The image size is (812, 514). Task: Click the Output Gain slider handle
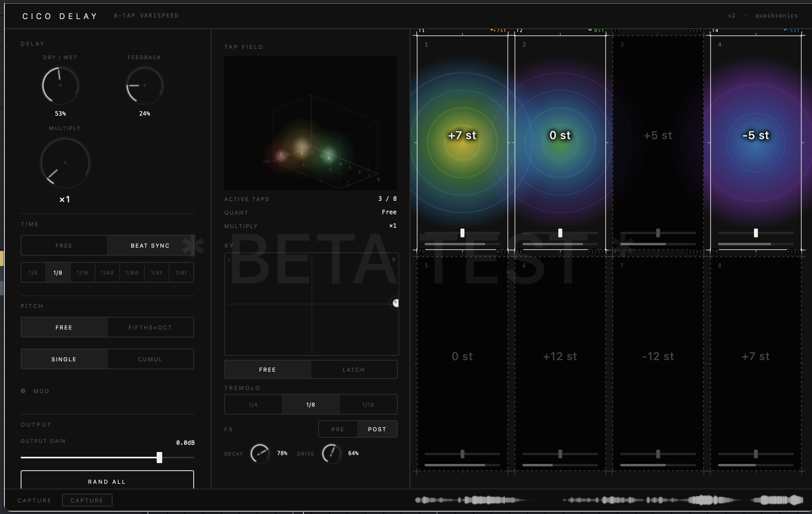pos(160,458)
